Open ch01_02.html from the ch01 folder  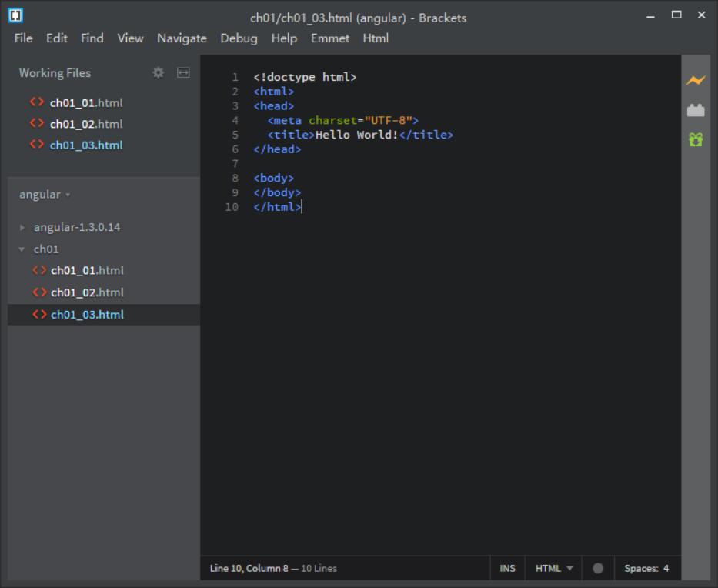point(87,292)
